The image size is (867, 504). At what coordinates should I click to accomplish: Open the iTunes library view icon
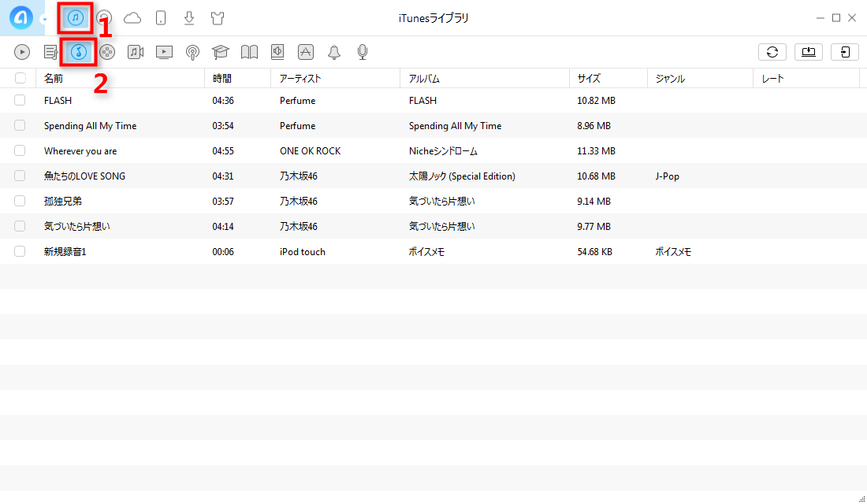coord(75,18)
